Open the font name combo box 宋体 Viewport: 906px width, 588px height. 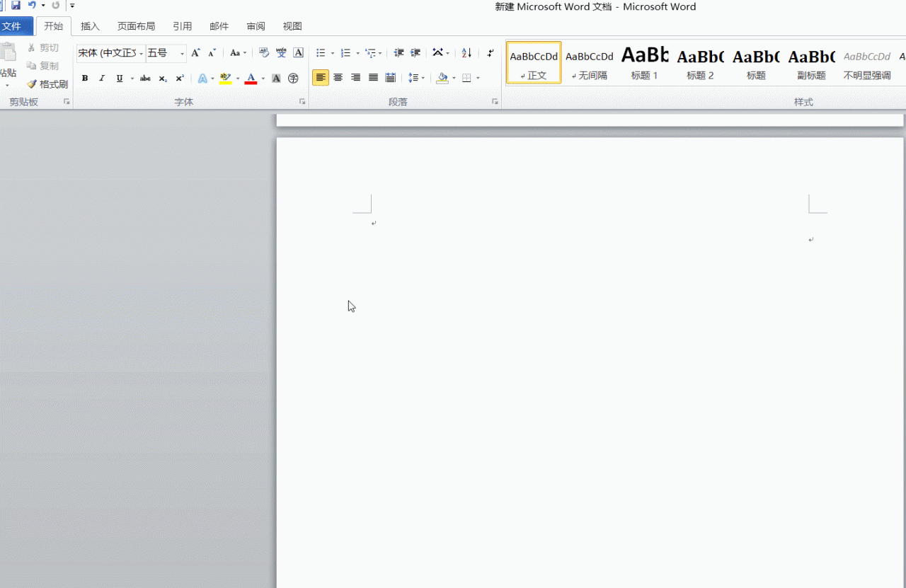click(110, 53)
